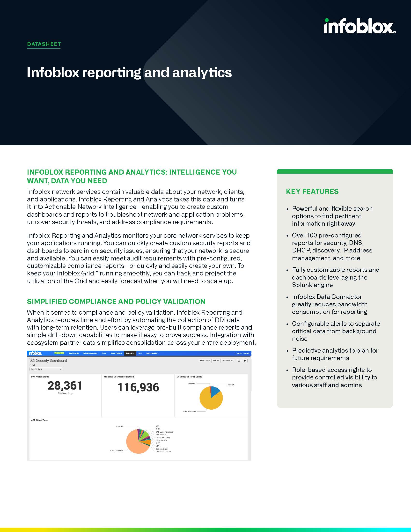
Task: Open the Dashboards tab
Action: (x=74, y=353)
